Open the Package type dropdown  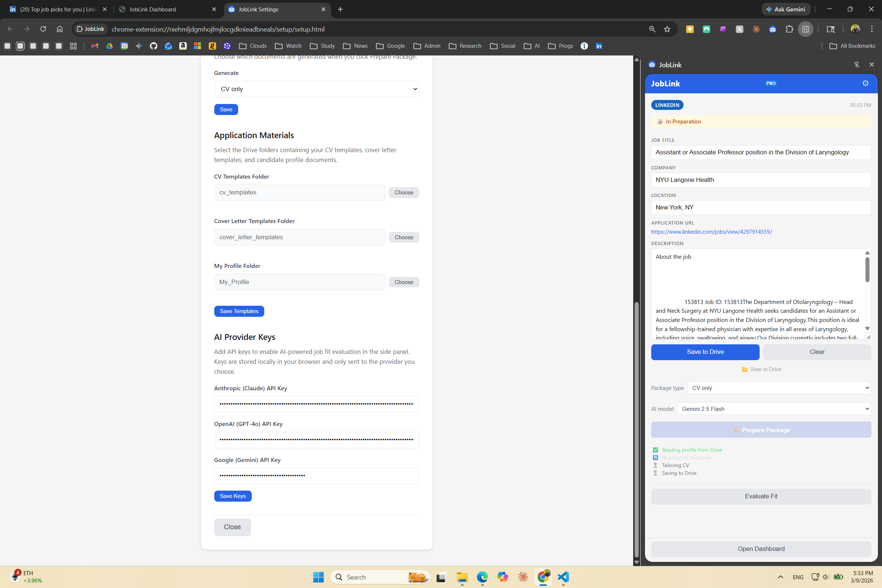pos(779,388)
